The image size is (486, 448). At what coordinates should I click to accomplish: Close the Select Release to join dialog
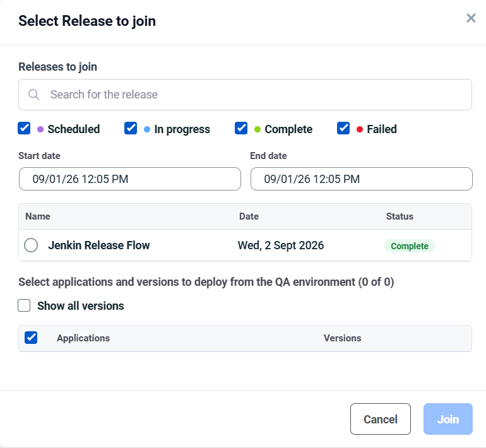[471, 18]
